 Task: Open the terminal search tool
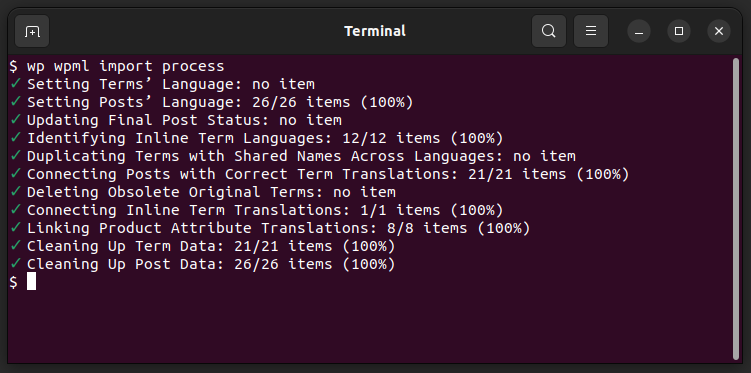[x=549, y=32]
